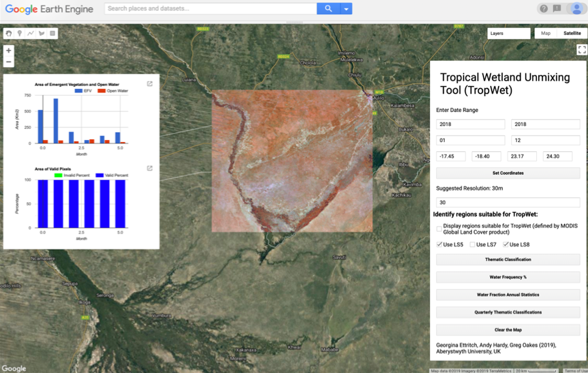Select the hand pan tool
588x373 pixels.
[8, 34]
